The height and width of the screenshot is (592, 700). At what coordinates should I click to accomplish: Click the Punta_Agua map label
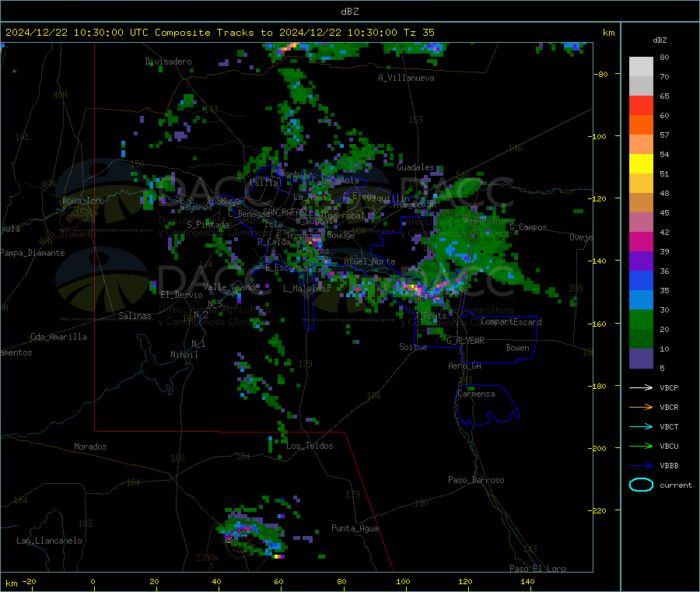click(x=355, y=528)
